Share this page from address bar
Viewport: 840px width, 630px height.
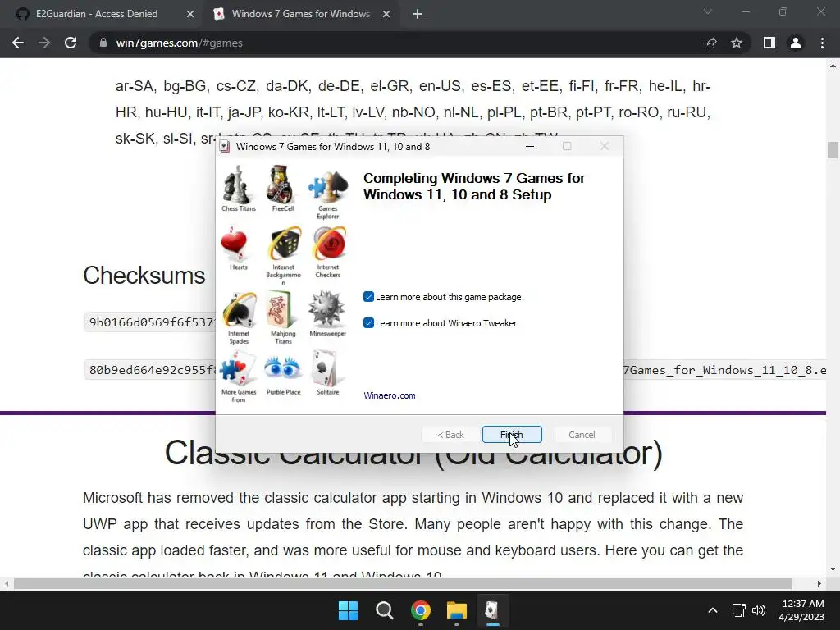pos(710,43)
